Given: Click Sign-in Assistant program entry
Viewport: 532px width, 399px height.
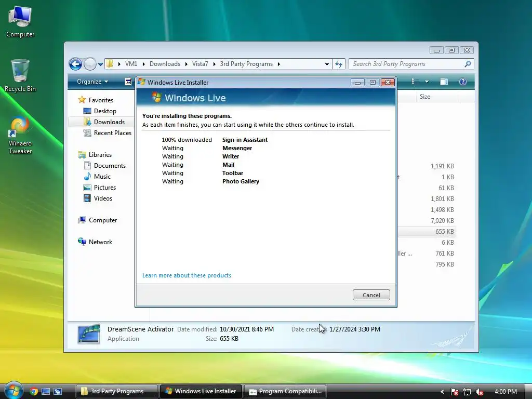Looking at the screenshot, I should [245, 140].
